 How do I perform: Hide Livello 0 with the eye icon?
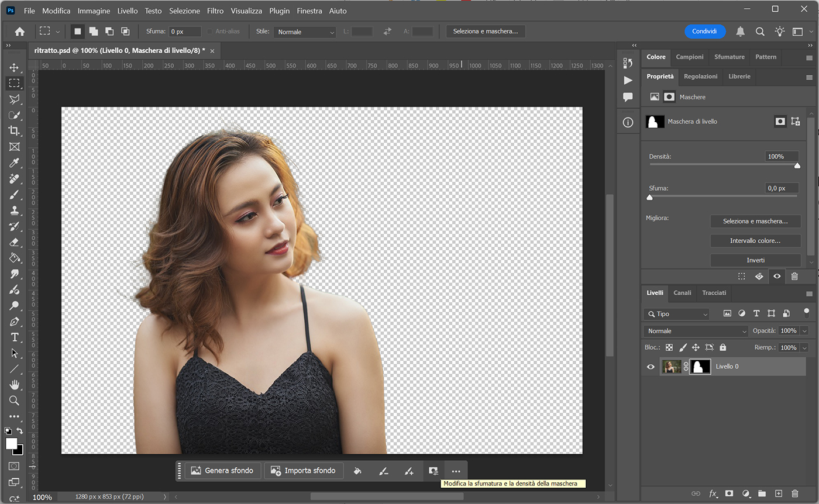pyautogui.click(x=651, y=367)
